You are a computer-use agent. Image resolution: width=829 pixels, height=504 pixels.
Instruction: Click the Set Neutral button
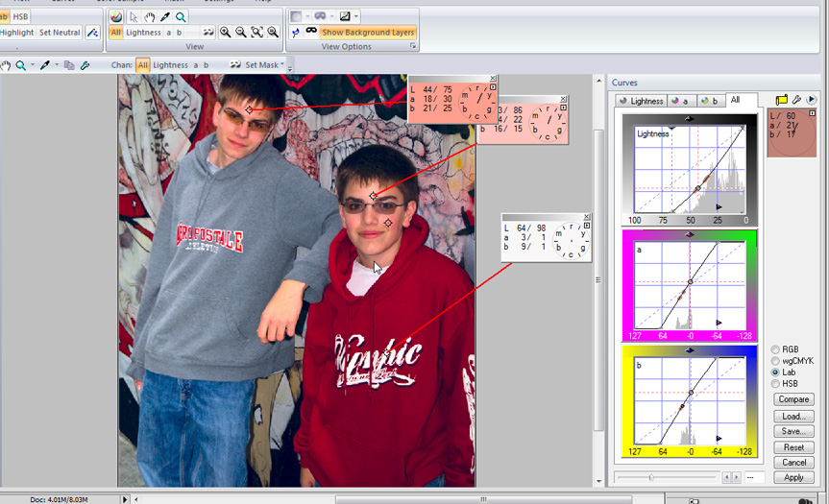click(60, 33)
